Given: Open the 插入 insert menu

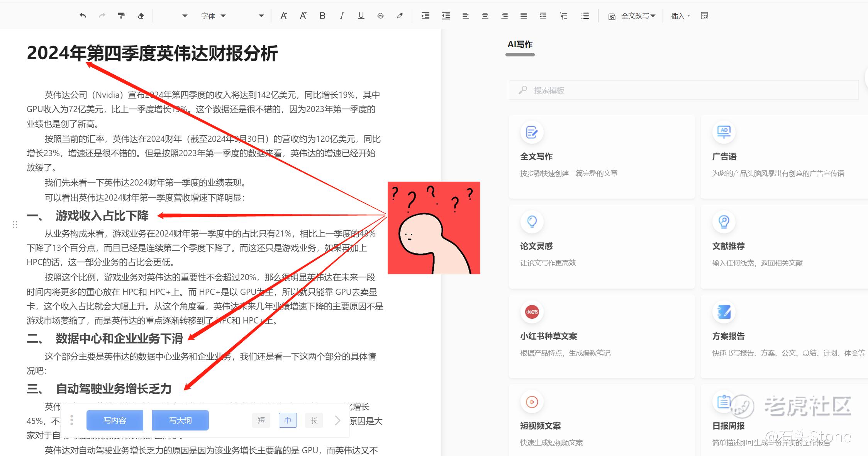Looking at the screenshot, I should pos(680,16).
